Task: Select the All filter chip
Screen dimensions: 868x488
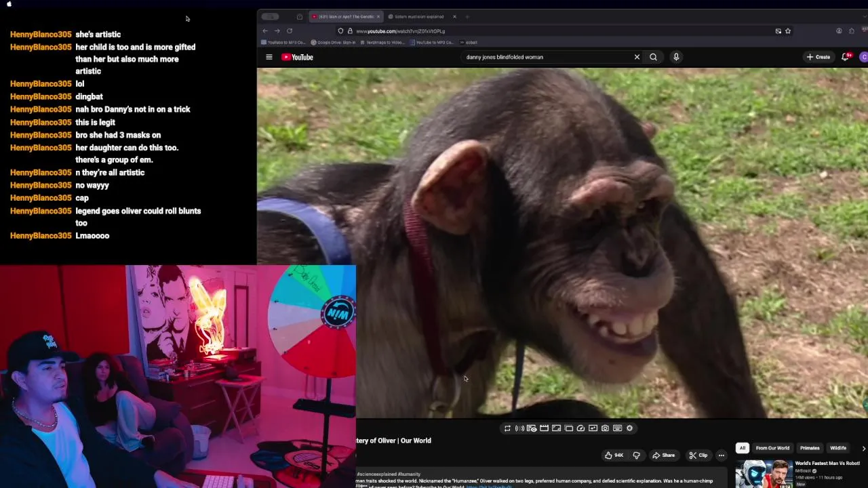Action: point(743,448)
